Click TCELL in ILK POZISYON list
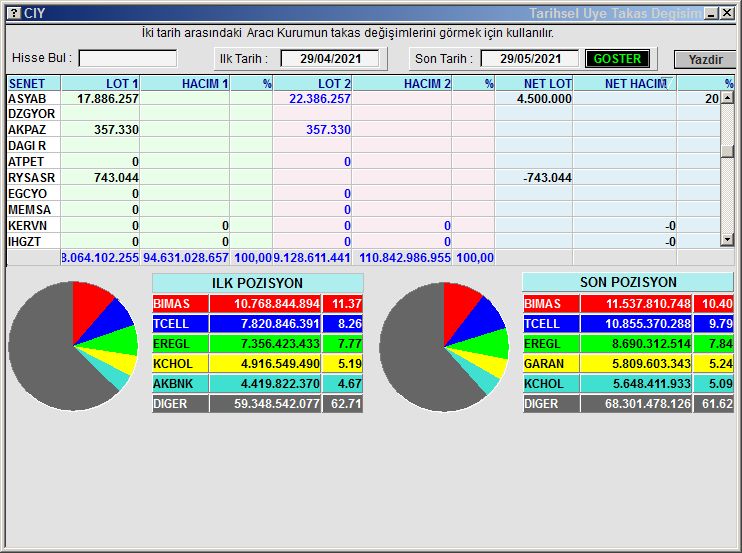This screenshot has height=553, width=742. [x=180, y=324]
